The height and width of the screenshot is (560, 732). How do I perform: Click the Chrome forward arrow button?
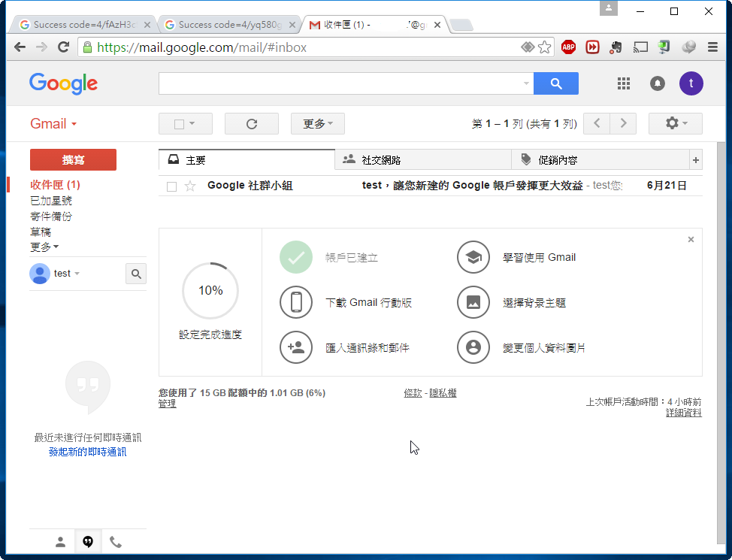tap(41, 47)
